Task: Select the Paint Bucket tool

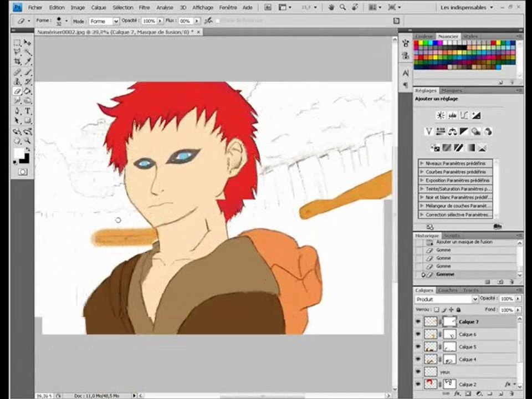Action: tap(28, 91)
